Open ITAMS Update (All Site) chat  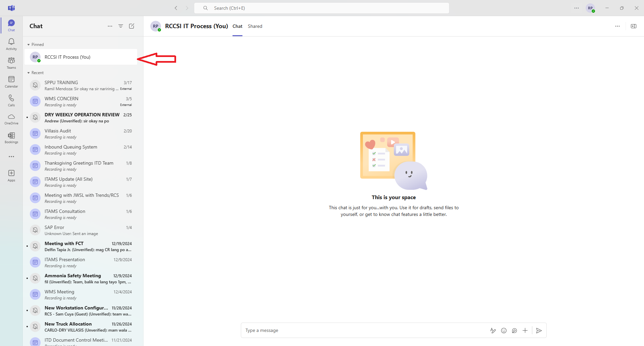pyautogui.click(x=81, y=182)
